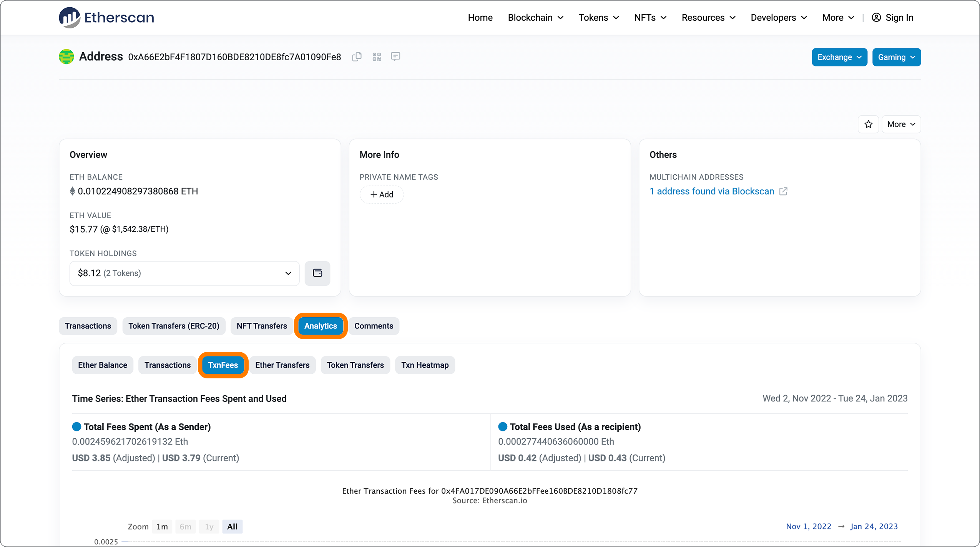Select the Analytics tab

321,326
